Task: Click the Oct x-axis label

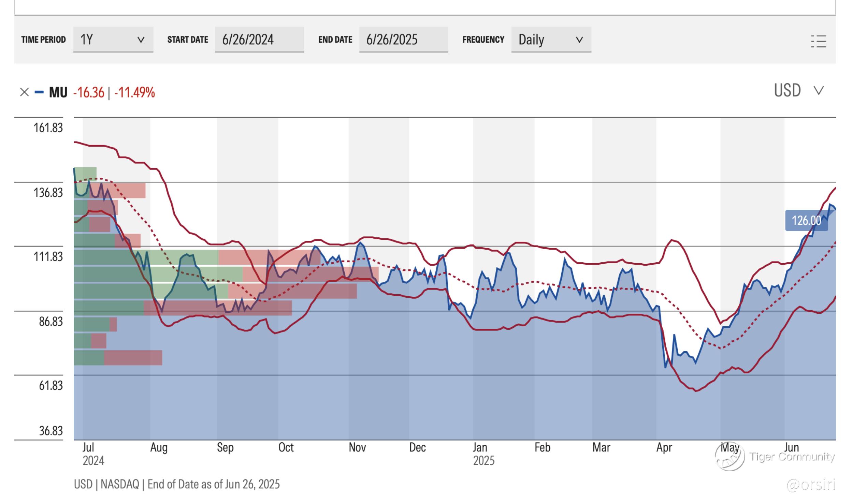Action: [x=286, y=447]
